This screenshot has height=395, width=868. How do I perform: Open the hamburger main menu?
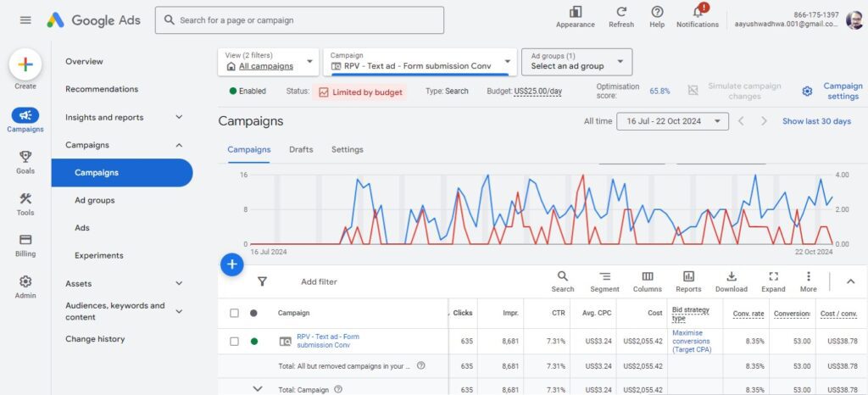click(x=25, y=20)
